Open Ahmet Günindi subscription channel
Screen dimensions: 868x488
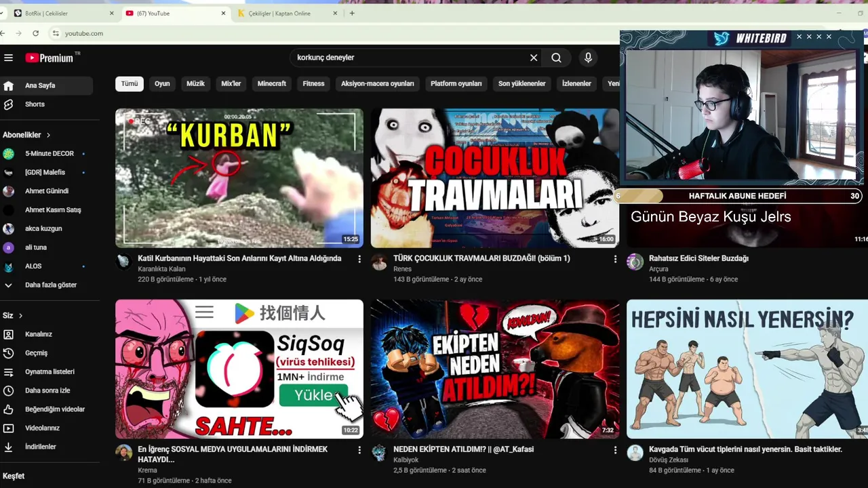point(46,191)
